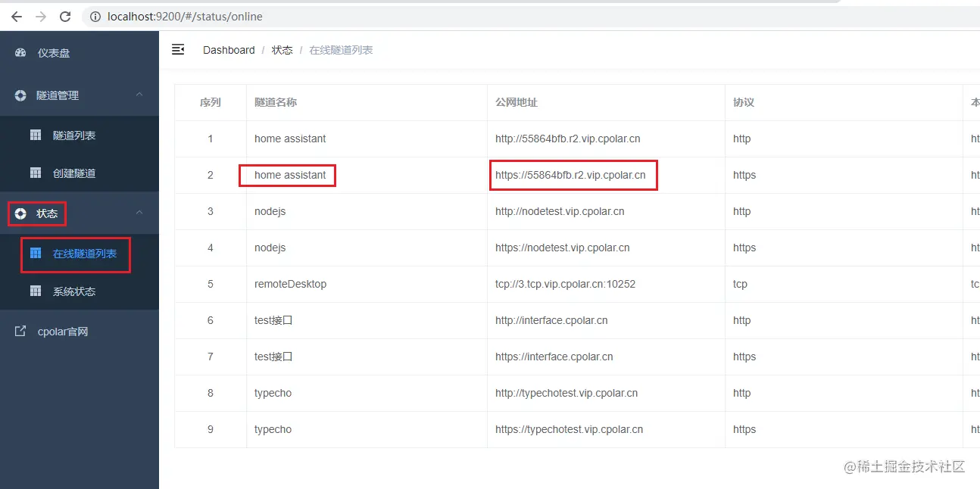Click home assistant name in row 1
980x489 pixels.
290,139
